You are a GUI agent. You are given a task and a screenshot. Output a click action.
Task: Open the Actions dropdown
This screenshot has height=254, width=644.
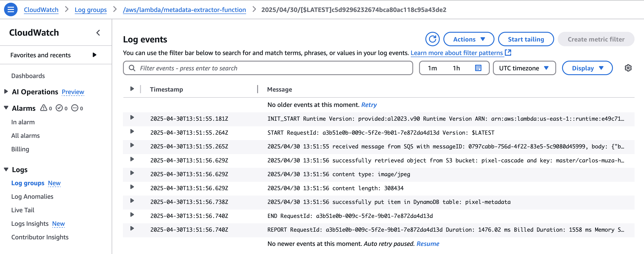[469, 39]
